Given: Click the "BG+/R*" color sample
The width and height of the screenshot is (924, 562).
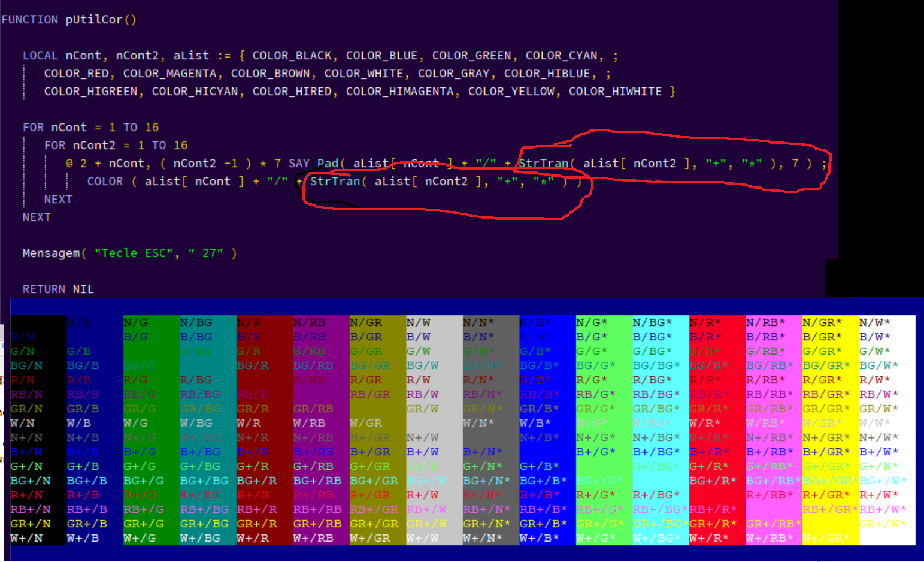Looking at the screenshot, I should [x=713, y=481].
